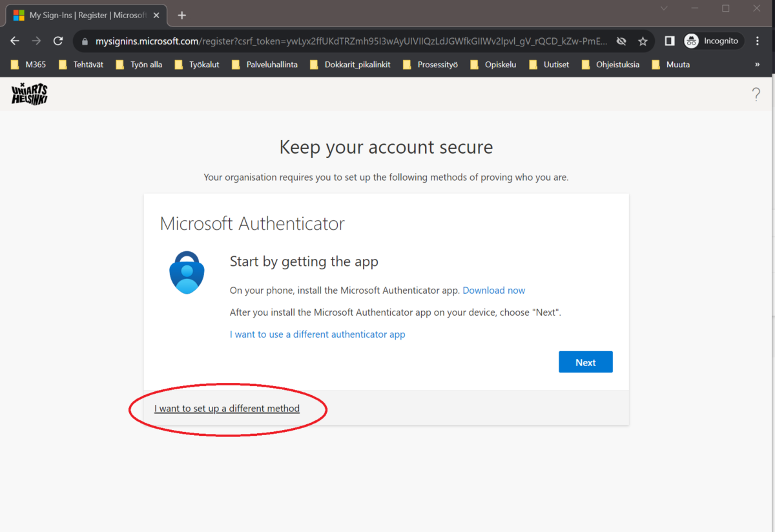Open a new tab with plus button
Screen dimensions: 775x532
tap(182, 15)
